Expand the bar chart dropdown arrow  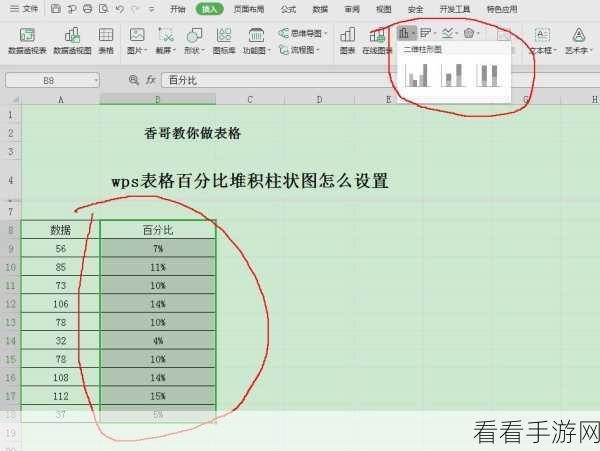435,34
